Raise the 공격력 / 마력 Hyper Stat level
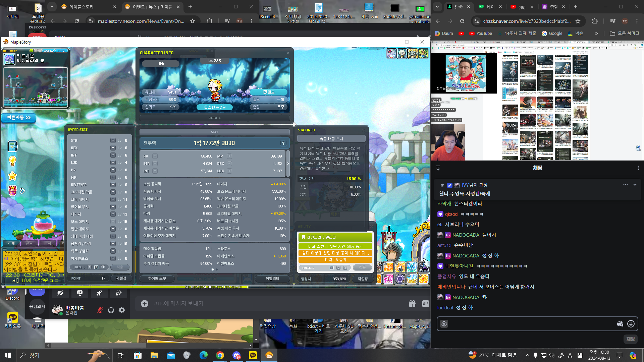The height and width of the screenshot is (362, 644). [x=113, y=244]
